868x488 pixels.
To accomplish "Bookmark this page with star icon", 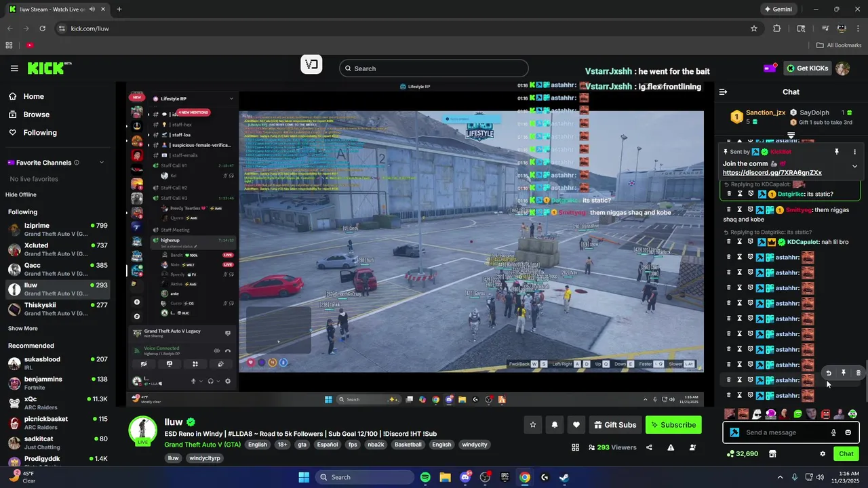I will [753, 28].
